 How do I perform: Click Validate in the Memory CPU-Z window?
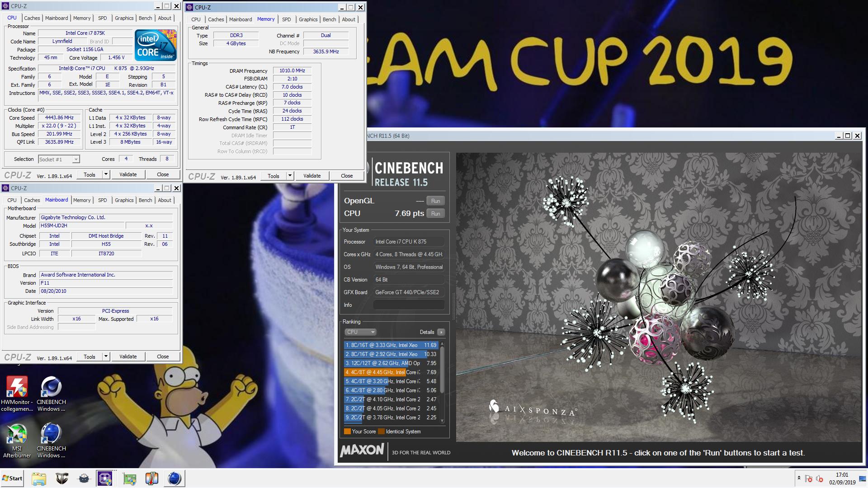pos(312,176)
